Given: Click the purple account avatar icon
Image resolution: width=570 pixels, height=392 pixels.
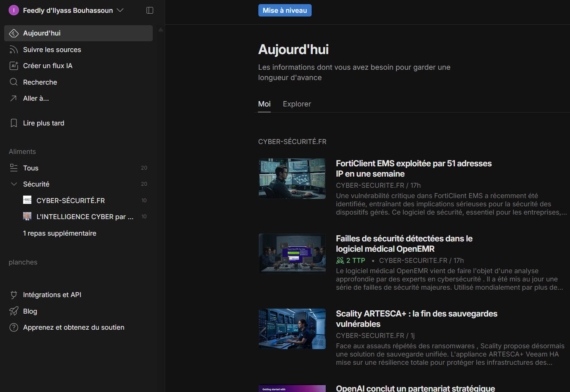Looking at the screenshot, I should [x=14, y=10].
